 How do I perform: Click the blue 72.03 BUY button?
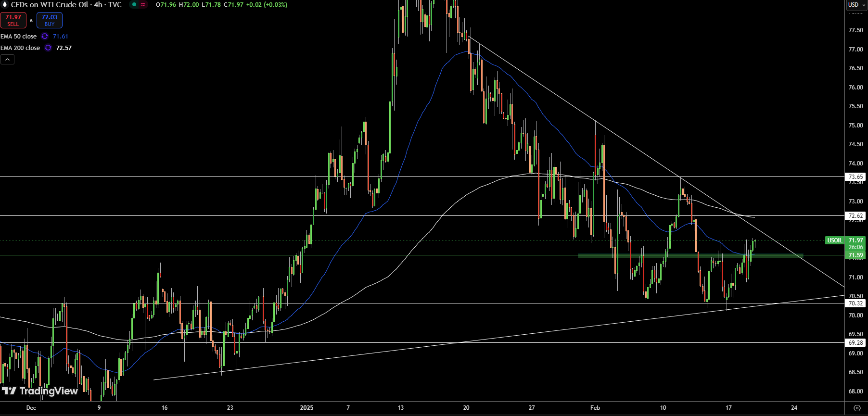tap(50, 20)
